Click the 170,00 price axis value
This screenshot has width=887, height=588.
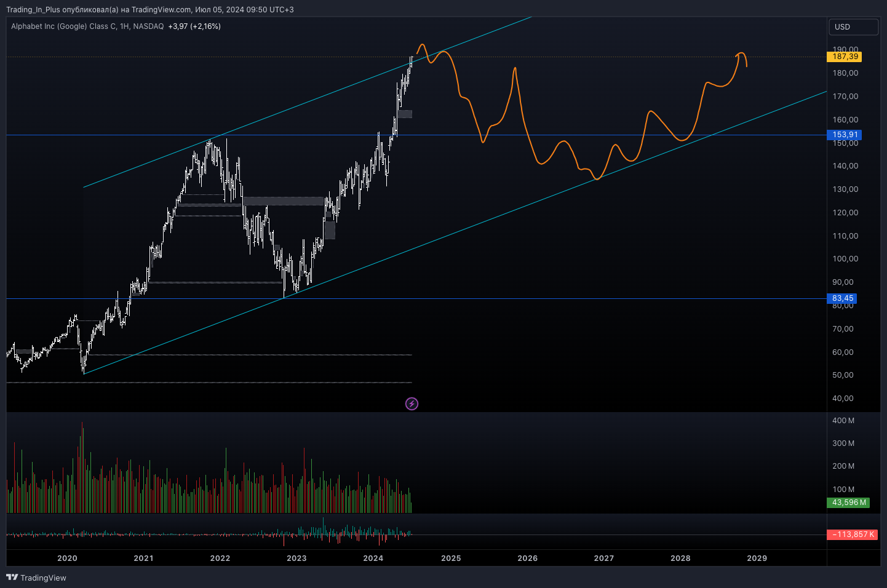point(845,97)
